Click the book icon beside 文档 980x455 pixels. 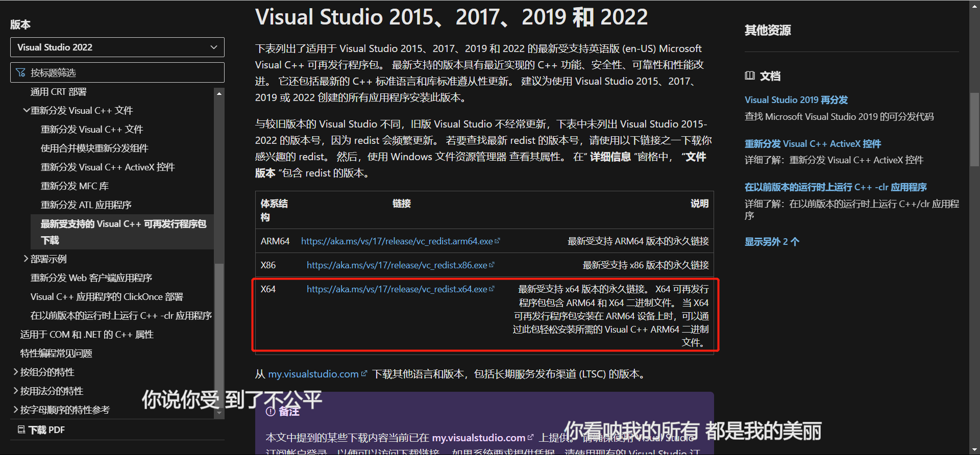750,75
